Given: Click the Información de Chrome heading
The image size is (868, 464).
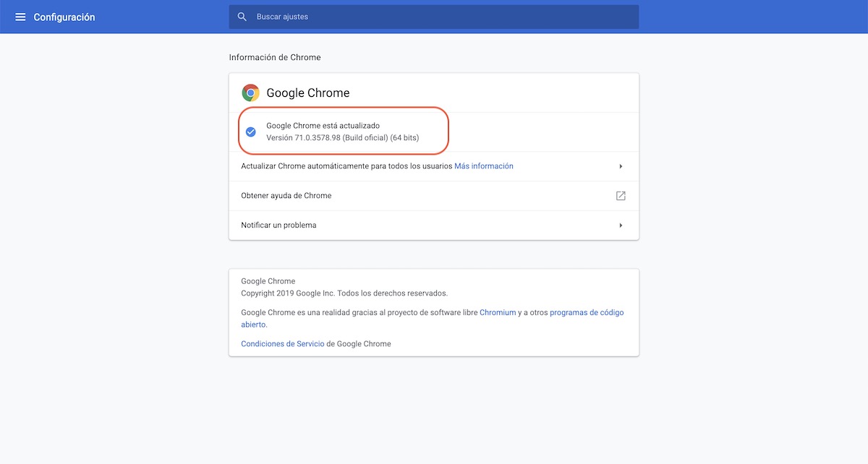Looking at the screenshot, I should pyautogui.click(x=275, y=57).
